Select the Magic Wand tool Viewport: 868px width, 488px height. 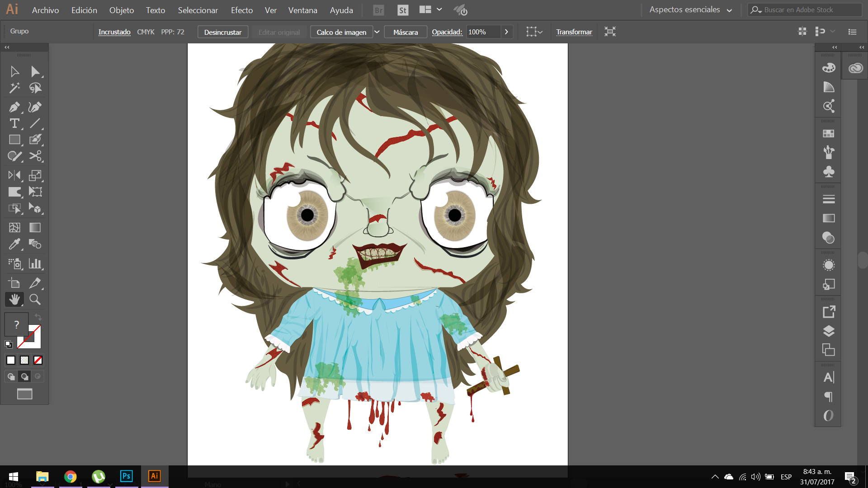click(x=14, y=88)
